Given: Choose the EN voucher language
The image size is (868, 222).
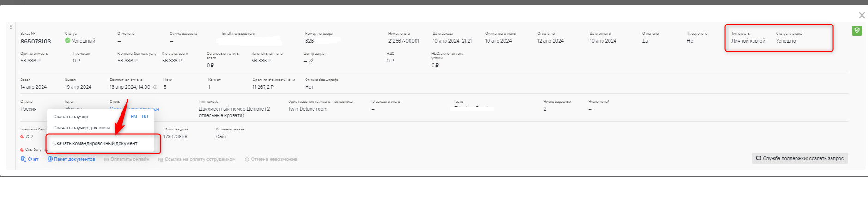Looking at the screenshot, I should (133, 117).
